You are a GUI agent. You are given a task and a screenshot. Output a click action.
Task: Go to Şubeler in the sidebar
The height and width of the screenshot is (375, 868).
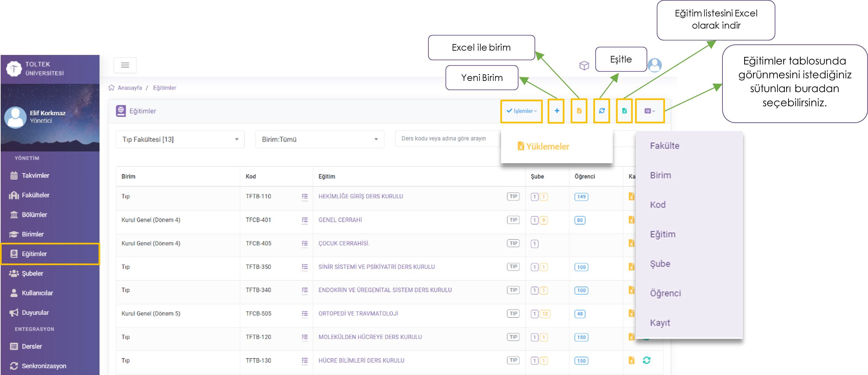(x=32, y=273)
